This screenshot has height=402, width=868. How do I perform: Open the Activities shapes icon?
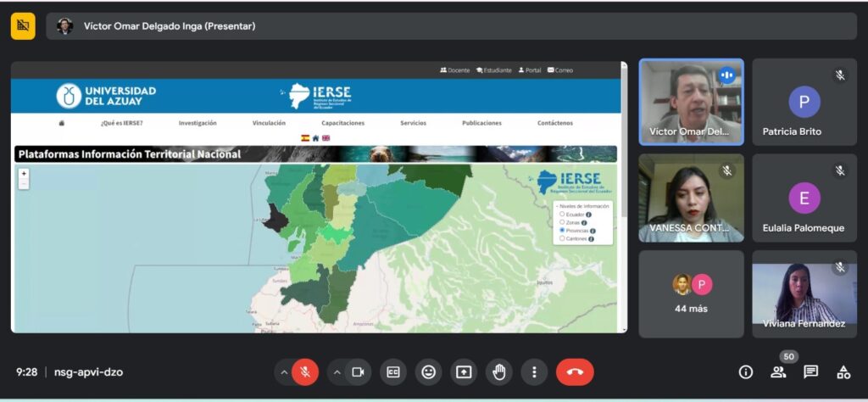point(843,372)
